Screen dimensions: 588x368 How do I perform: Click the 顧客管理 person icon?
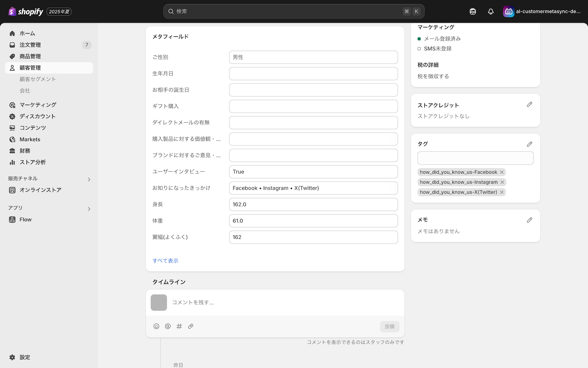click(12, 68)
